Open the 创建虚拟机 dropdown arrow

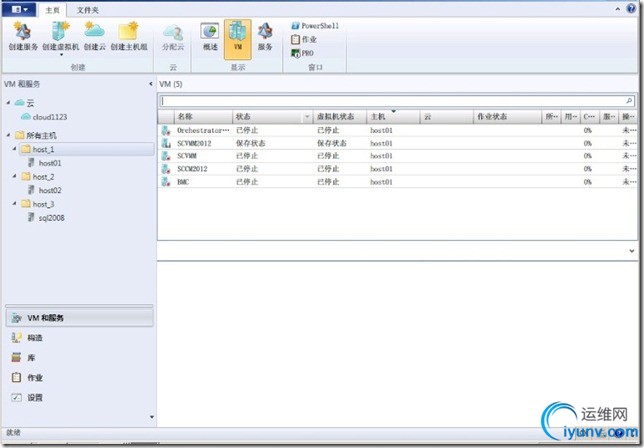[x=61, y=55]
